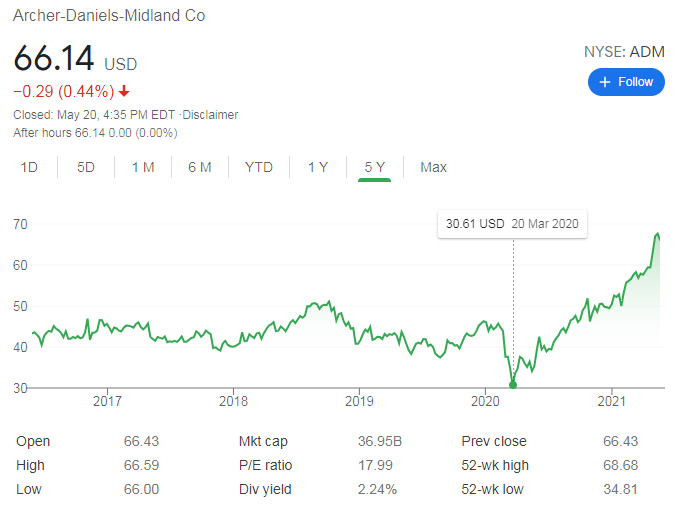This screenshot has width=679, height=512.
Task: Click the Mkt cap value 36.95B
Action: tap(380, 441)
